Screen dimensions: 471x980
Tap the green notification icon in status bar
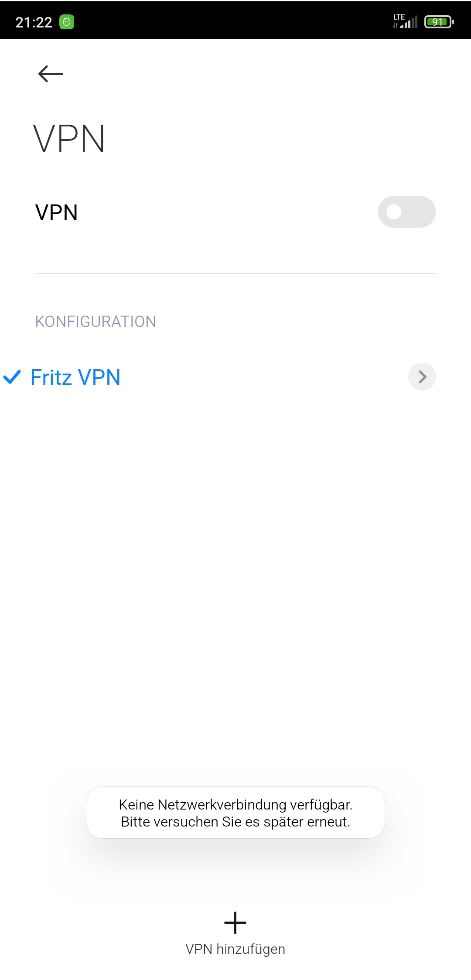click(67, 22)
